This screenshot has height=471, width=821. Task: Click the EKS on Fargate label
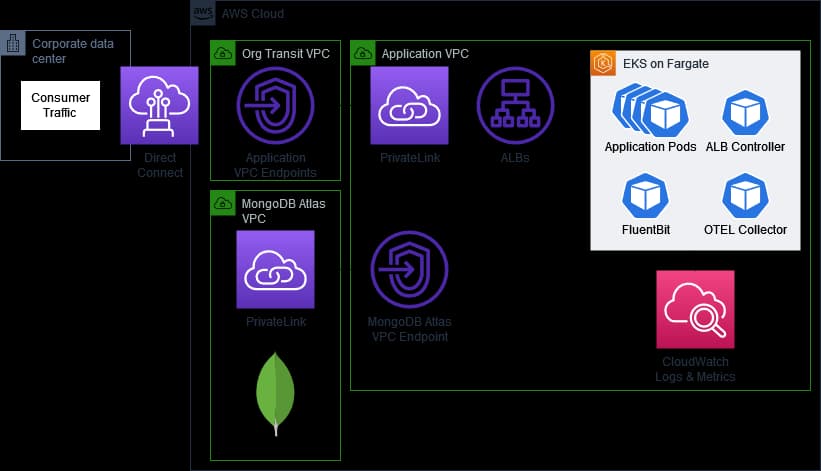(665, 64)
